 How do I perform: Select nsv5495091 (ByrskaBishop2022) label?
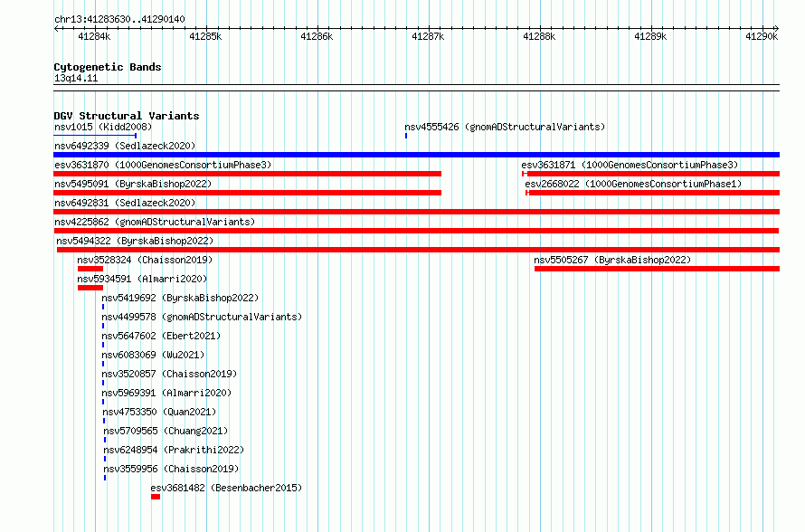coord(133,184)
